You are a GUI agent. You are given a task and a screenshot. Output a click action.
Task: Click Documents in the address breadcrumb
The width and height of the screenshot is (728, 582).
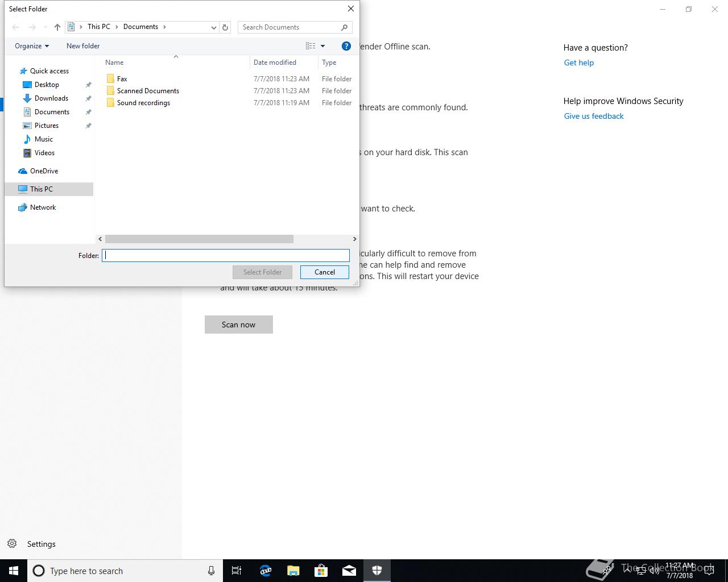[140, 27]
